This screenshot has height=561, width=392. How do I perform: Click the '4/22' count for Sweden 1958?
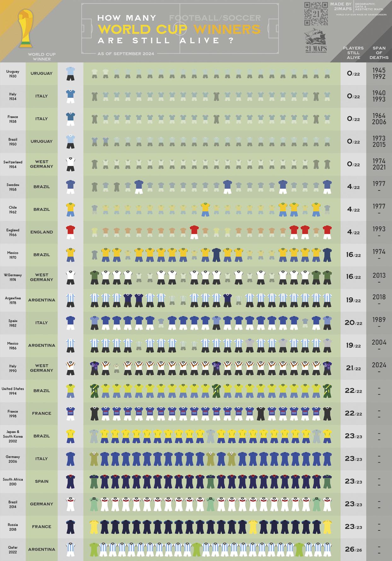tap(353, 187)
